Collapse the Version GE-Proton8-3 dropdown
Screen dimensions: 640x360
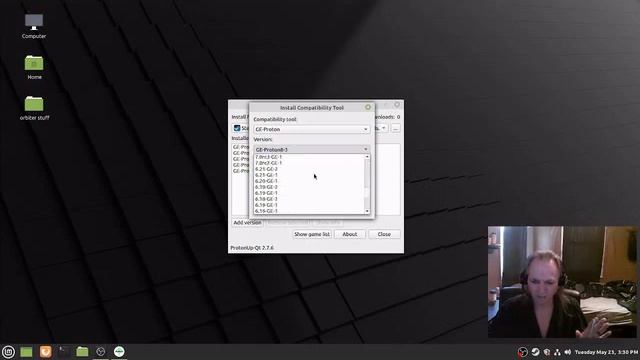pos(312,149)
